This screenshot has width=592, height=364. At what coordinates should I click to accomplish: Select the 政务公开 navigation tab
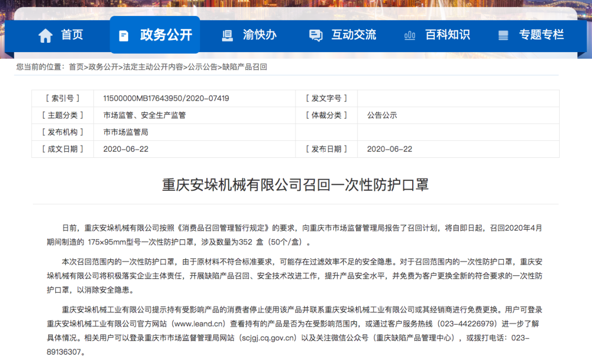(x=155, y=35)
